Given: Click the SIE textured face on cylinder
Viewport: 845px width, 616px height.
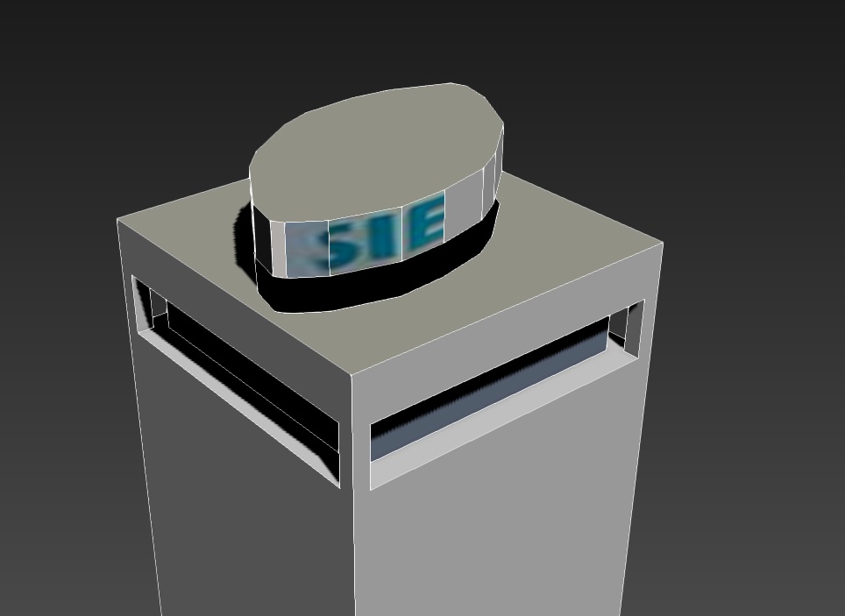Looking at the screenshot, I should [365, 236].
